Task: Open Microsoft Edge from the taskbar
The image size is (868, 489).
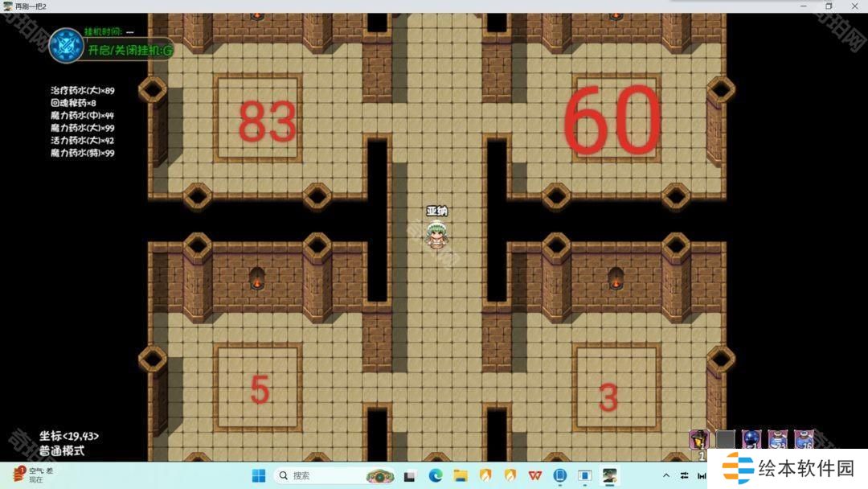Action: 436,475
